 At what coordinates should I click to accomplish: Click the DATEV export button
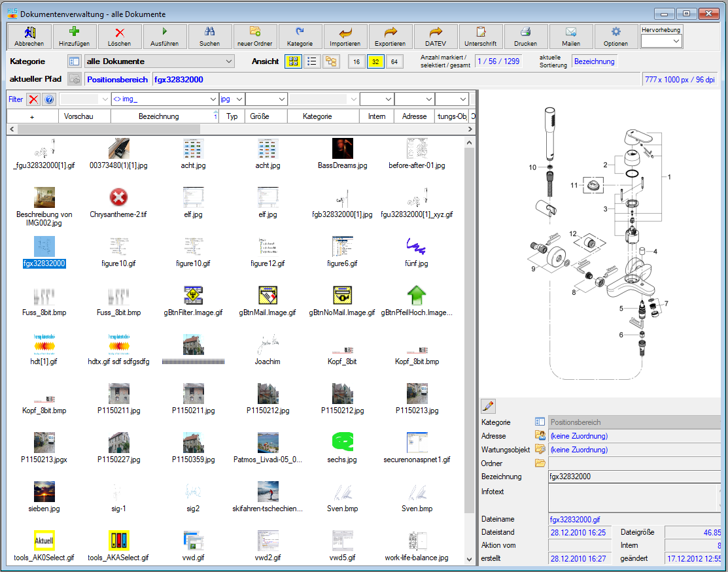pyautogui.click(x=435, y=36)
